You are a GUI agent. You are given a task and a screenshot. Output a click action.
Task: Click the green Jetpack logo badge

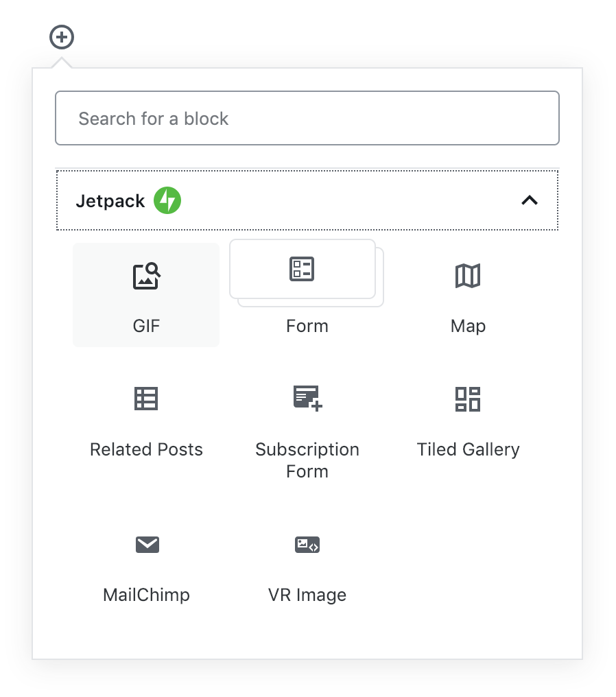(x=167, y=200)
